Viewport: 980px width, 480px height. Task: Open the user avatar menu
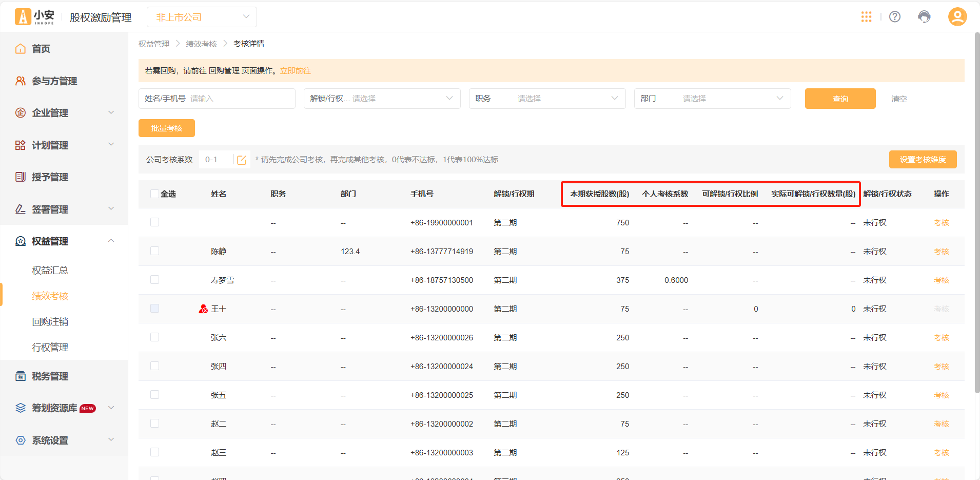957,16
